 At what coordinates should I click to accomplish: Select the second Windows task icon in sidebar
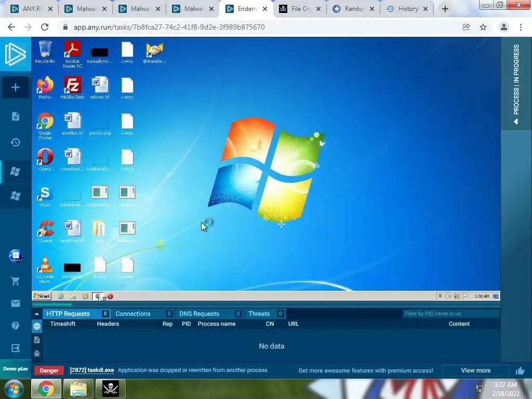15,196
